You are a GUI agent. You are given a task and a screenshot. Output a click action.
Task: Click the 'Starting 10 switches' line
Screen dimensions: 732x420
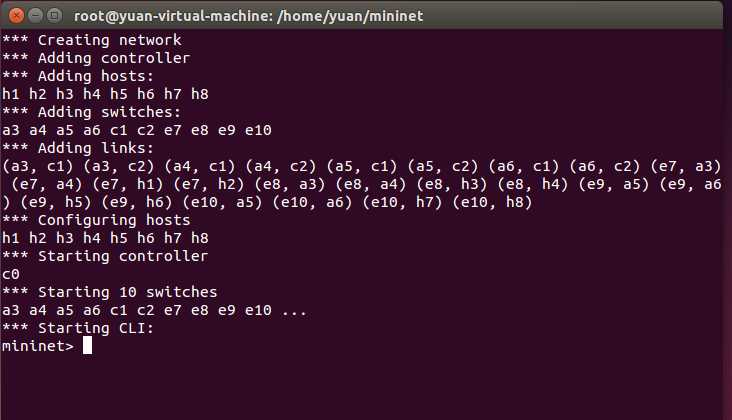click(x=109, y=292)
